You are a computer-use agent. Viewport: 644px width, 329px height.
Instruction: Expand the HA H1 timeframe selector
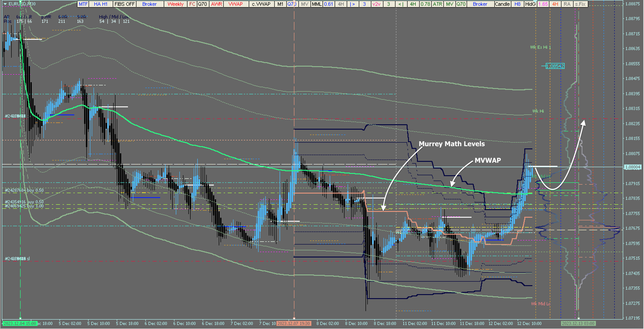click(x=100, y=4)
